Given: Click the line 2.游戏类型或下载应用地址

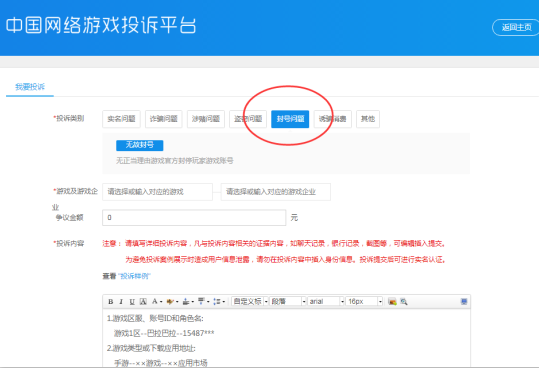Looking at the screenshot, I should (151, 348).
